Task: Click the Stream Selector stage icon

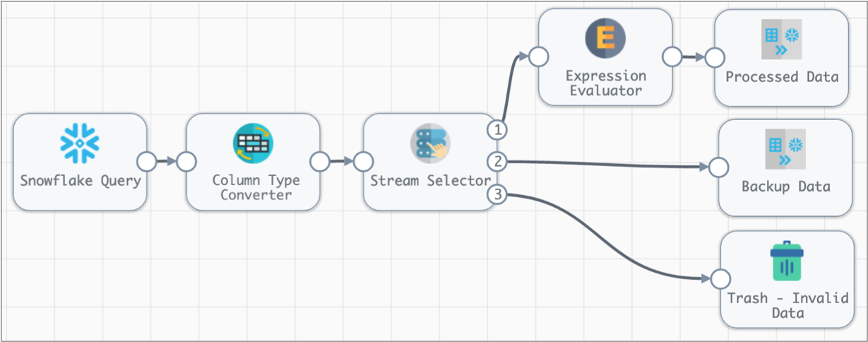Action: pyautogui.click(x=429, y=144)
